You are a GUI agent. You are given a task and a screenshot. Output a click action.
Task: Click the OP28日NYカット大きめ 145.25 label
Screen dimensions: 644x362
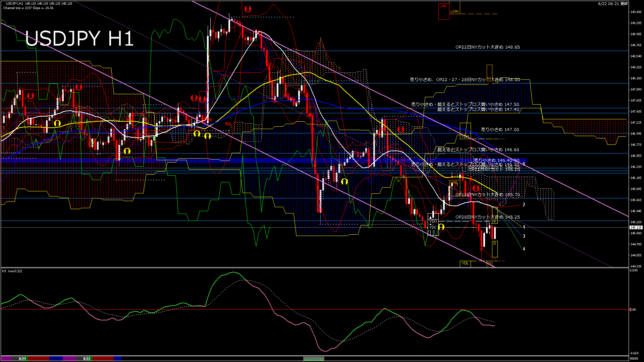click(487, 217)
